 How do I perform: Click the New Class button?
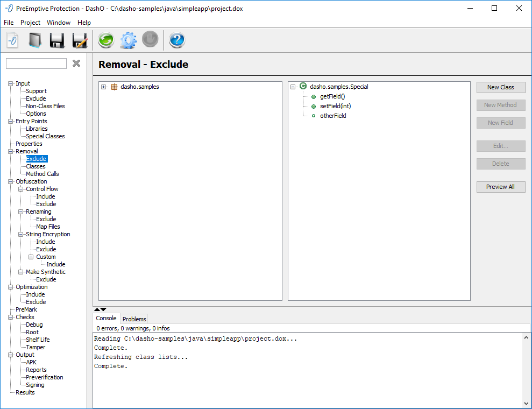(x=500, y=87)
